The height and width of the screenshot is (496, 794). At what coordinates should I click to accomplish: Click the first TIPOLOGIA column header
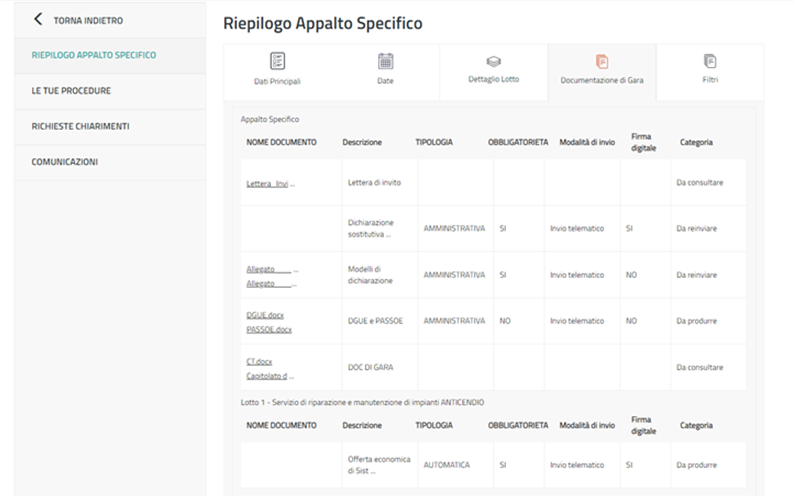pyautogui.click(x=434, y=143)
